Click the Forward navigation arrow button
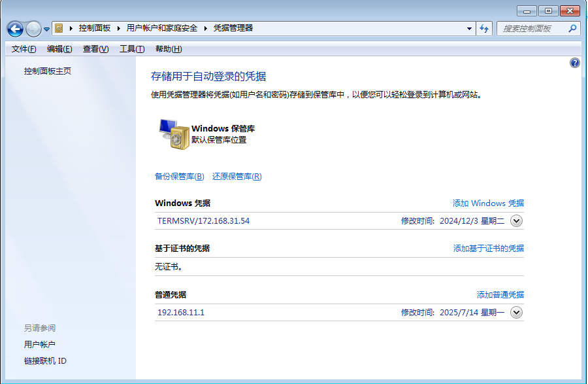This screenshot has height=384, width=588. coord(33,29)
